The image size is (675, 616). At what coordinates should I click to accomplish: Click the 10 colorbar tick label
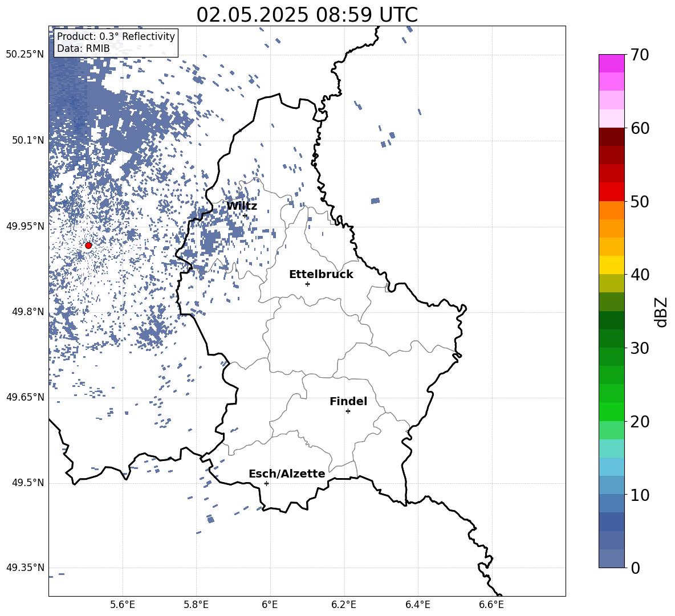click(x=640, y=495)
